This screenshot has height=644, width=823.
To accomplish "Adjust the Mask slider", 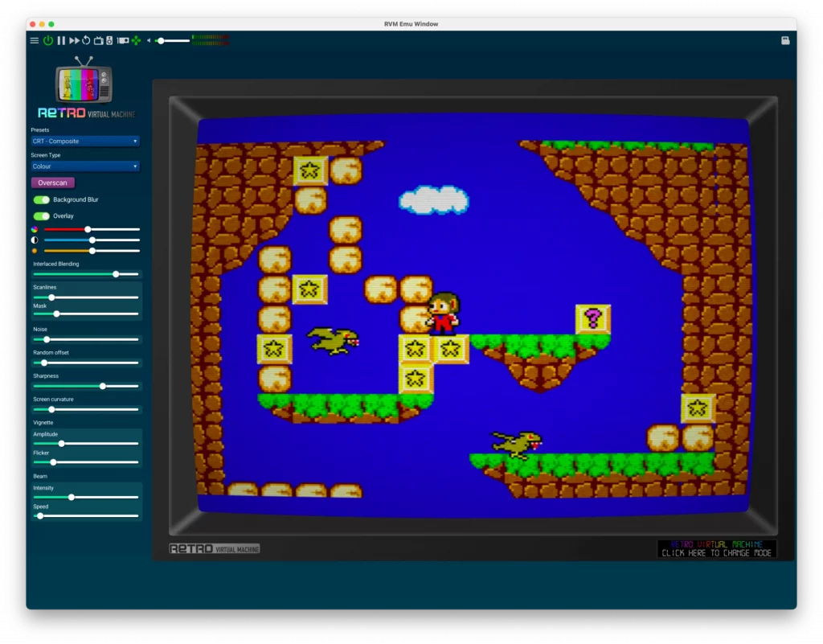I will tap(85, 314).
